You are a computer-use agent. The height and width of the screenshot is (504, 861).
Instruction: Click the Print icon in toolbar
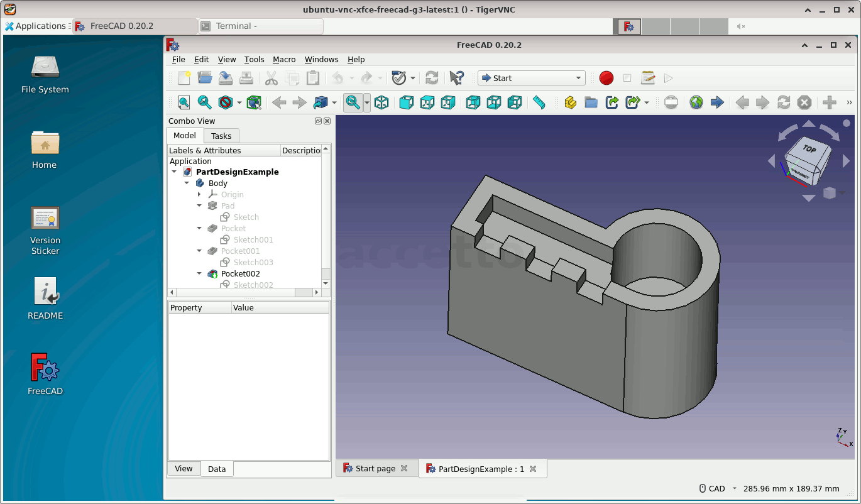tap(246, 78)
